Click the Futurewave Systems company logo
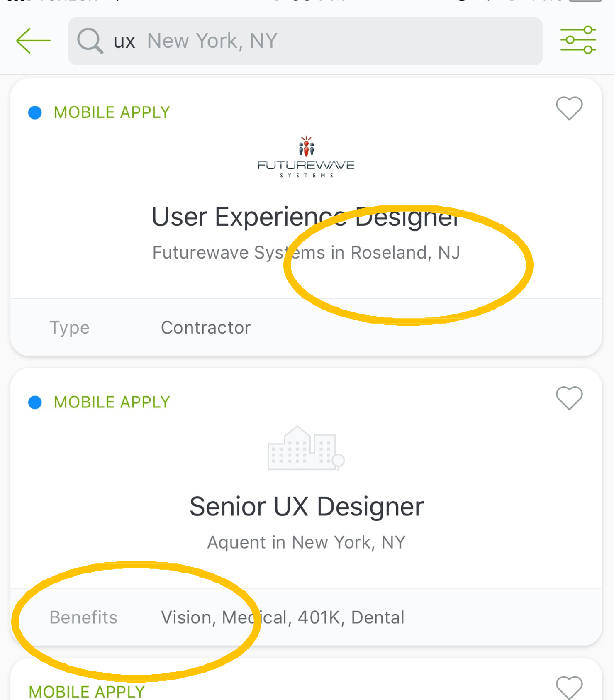614x700 pixels. [306, 157]
